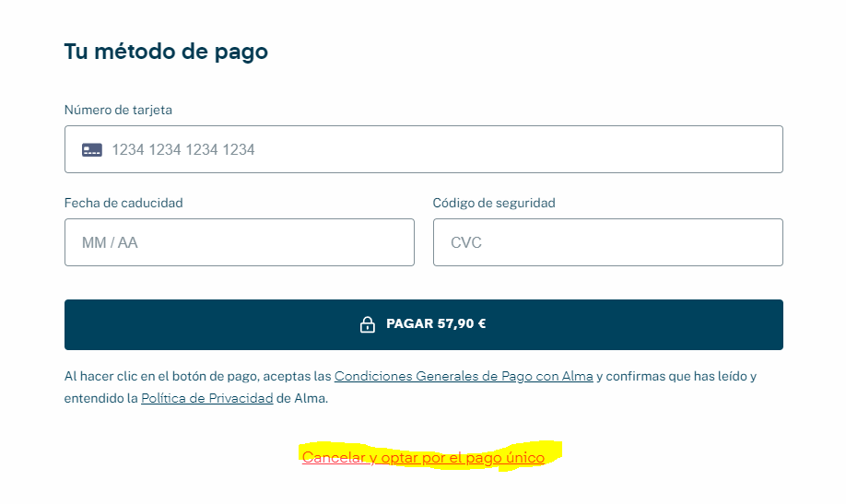Click Cancelar y optar por el pago único
Screen dimensions: 846x504
tap(424, 458)
